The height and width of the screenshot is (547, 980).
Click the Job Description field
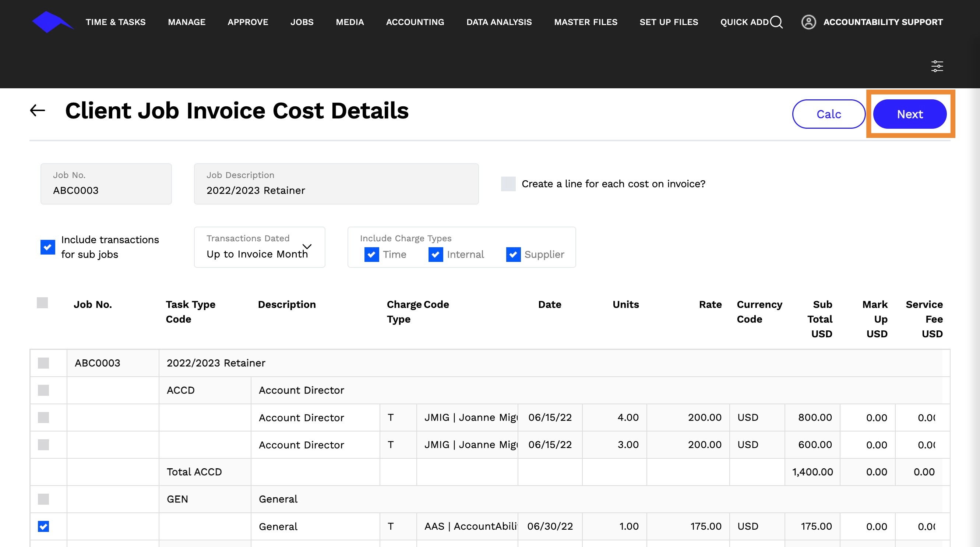point(336,184)
